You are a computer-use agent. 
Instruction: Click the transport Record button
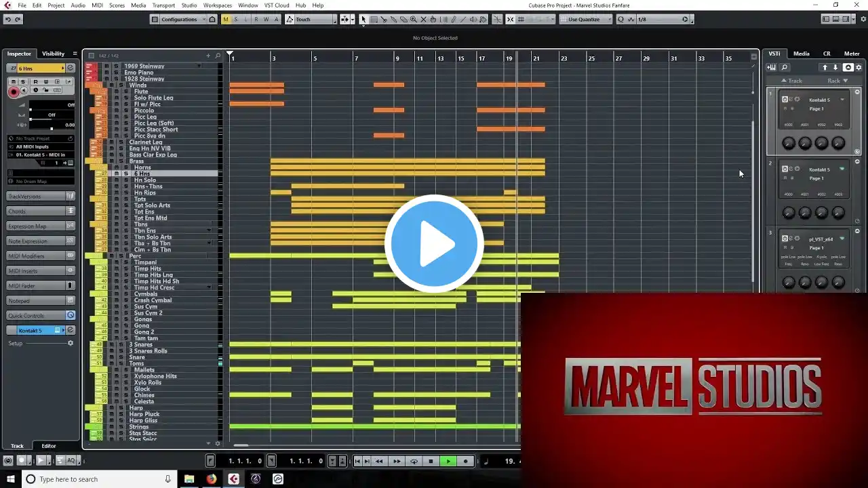pyautogui.click(x=465, y=461)
